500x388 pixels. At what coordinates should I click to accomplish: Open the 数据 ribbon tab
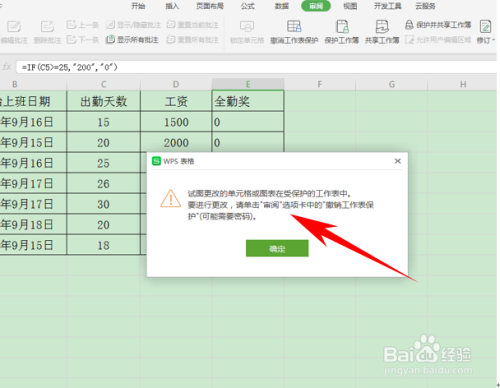tap(282, 6)
